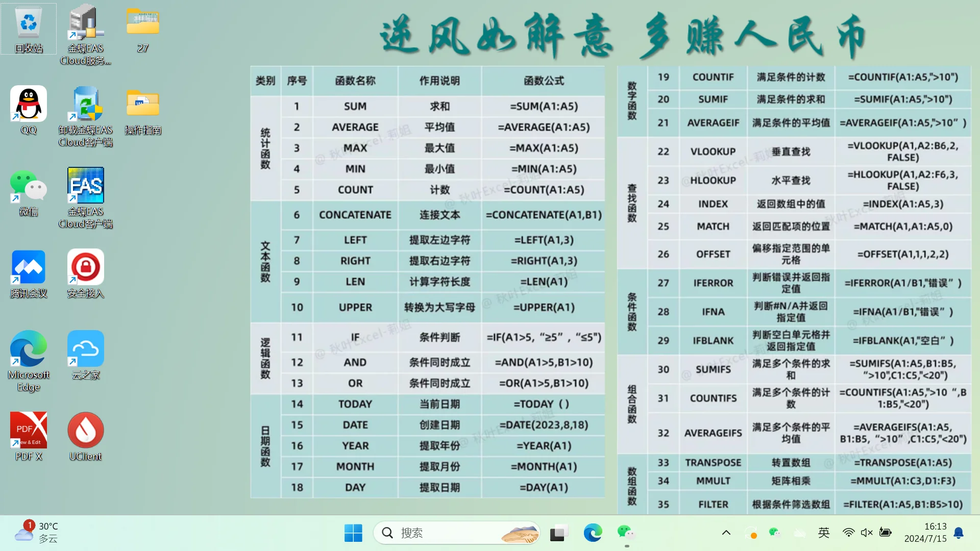This screenshot has height=551, width=980.
Task: Open 腾讯会议 (Tencent Meeting)
Action: (29, 267)
